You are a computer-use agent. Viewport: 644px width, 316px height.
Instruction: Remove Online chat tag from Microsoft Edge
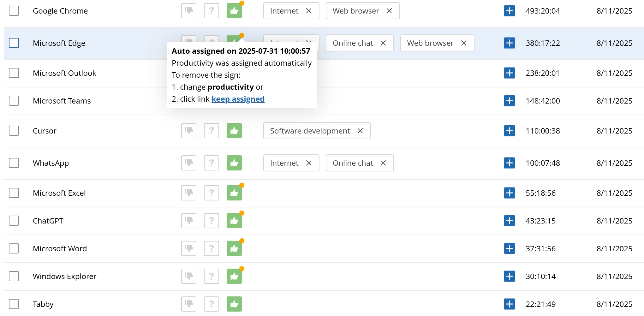383,43
